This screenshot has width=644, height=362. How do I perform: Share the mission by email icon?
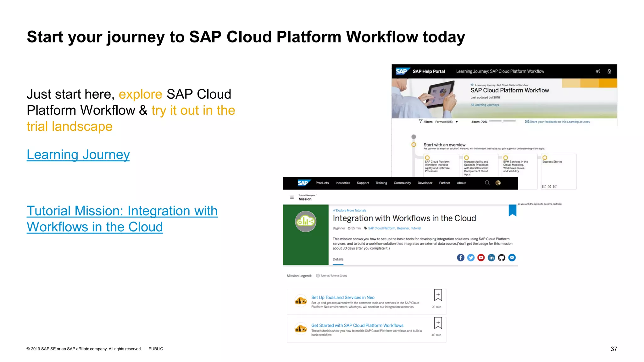pos(512,258)
